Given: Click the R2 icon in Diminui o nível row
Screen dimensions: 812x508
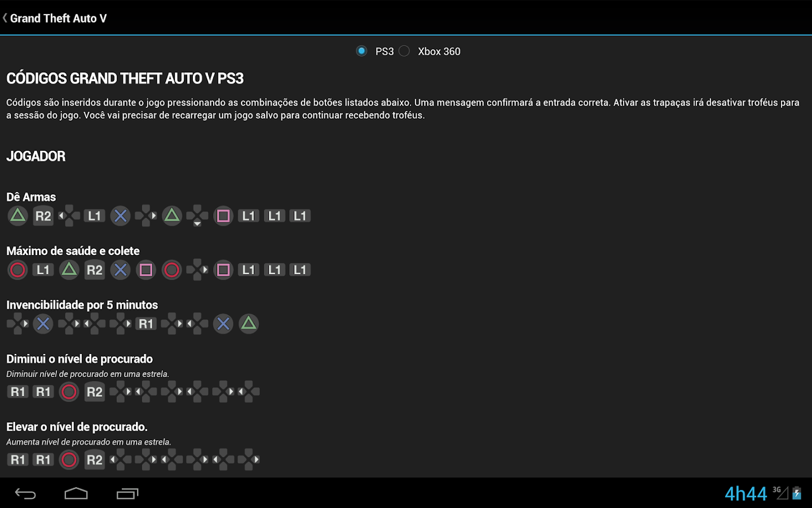Looking at the screenshot, I should point(95,392).
